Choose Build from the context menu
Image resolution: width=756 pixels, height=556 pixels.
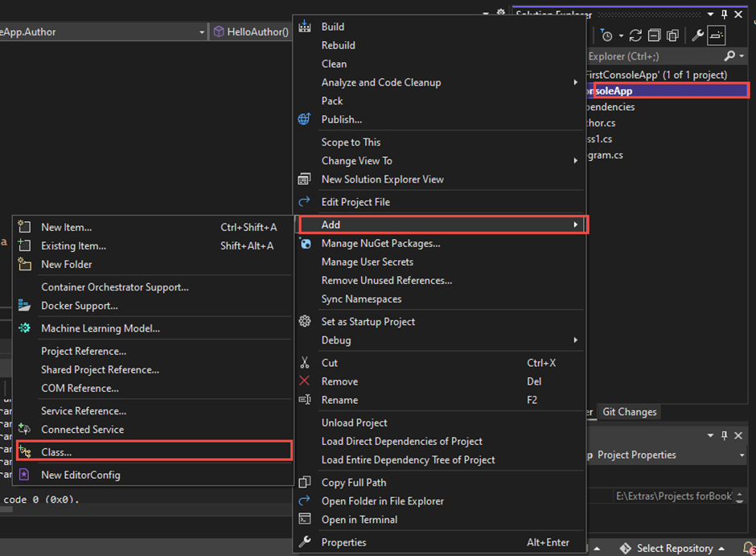click(x=334, y=26)
